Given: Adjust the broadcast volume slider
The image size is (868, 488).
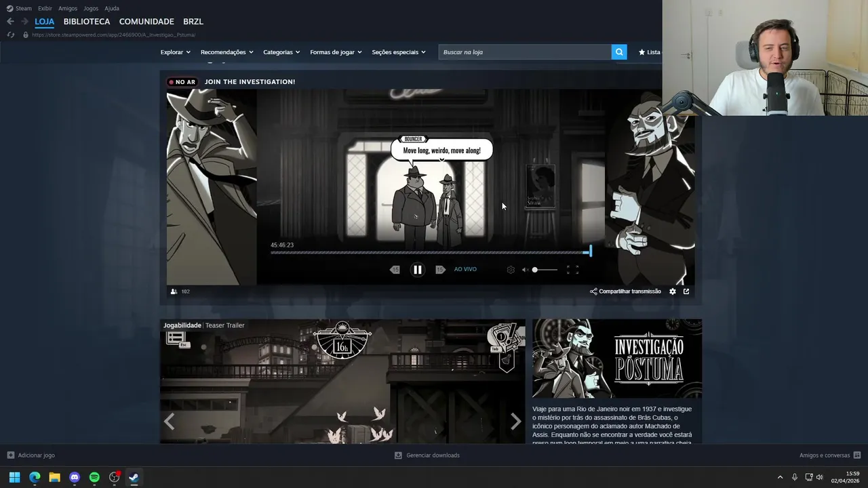Looking at the screenshot, I should 545,270.
